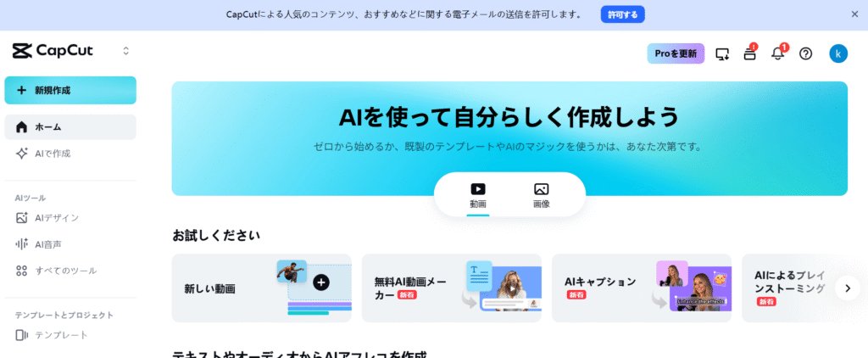Viewport: 868px width, 358px height.
Task: Open the notifications bell icon
Action: [778, 53]
